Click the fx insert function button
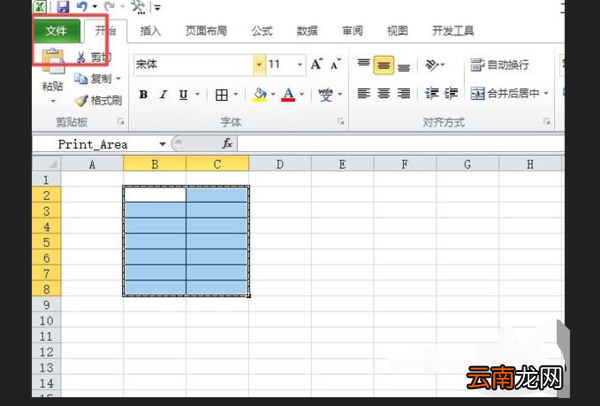The height and width of the screenshot is (406, 600). tap(228, 144)
